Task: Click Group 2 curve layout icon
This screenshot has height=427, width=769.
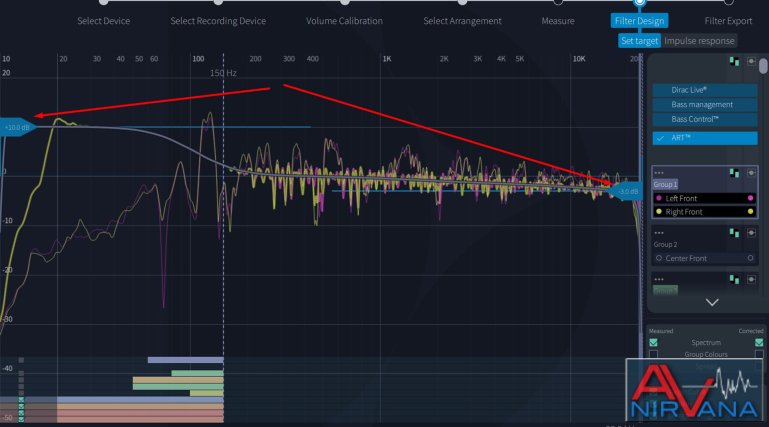Action: [x=735, y=232]
